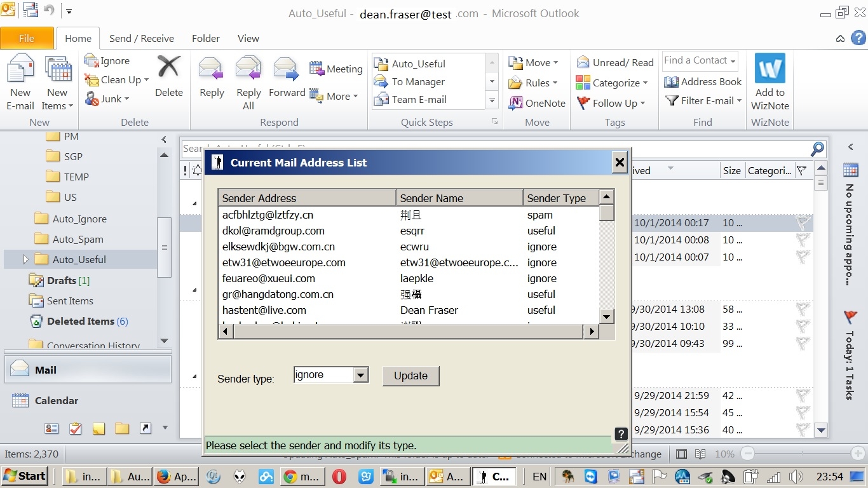The height and width of the screenshot is (488, 868).
Task: Move the address list horizontal scrollbar
Action: click(408, 331)
